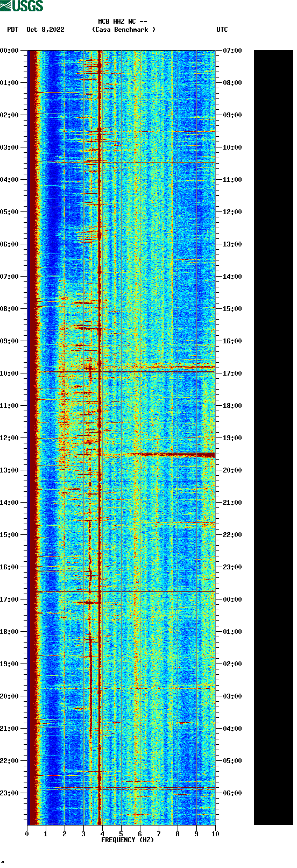
Task: Click the 12:00 PDT time label
Action: tap(9, 438)
